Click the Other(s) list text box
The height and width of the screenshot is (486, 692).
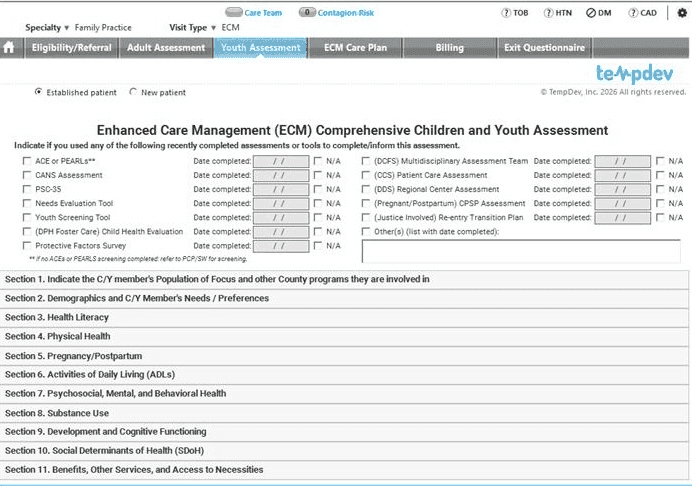[521, 251]
